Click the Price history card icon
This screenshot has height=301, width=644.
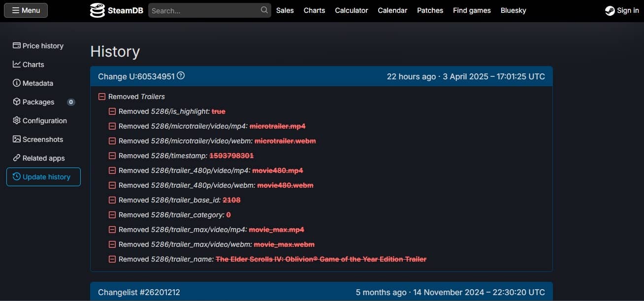[x=17, y=45]
